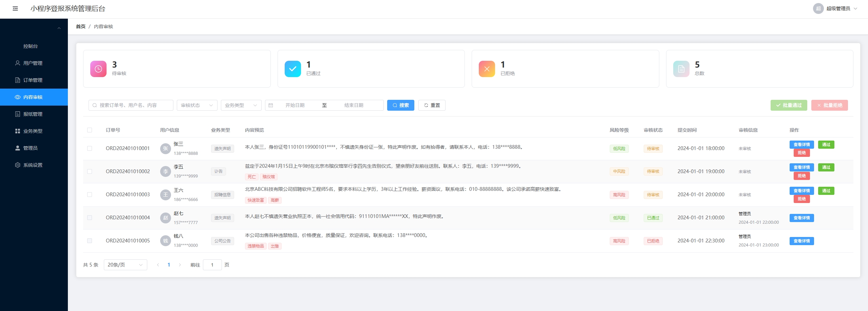The height and width of the screenshot is (311, 868).
Task: Open the 审核状态 dropdown filter
Action: [x=197, y=105]
